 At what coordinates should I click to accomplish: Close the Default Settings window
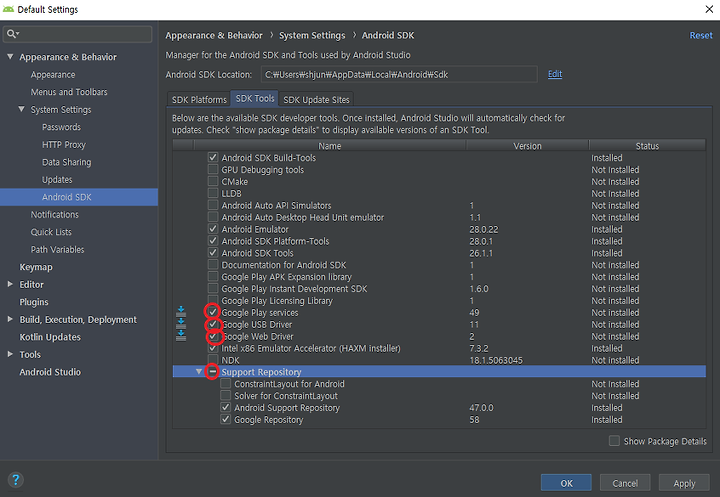click(709, 9)
